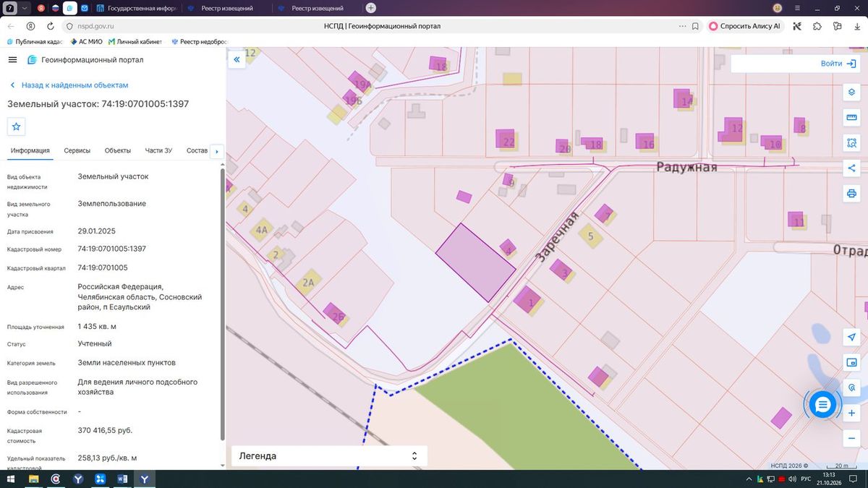Print the map using printer icon
This screenshot has width=868, height=488.
coord(851,194)
